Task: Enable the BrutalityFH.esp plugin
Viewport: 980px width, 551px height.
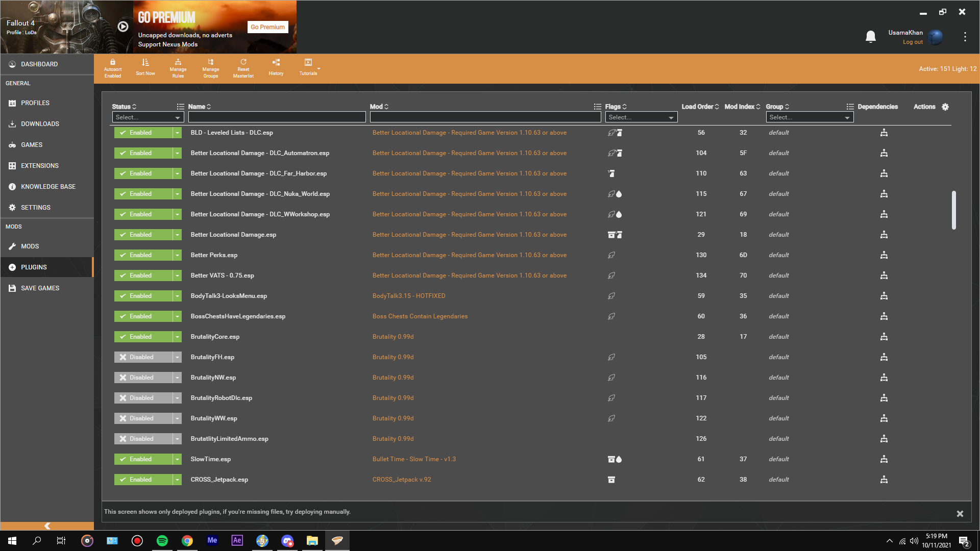Action: click(143, 357)
